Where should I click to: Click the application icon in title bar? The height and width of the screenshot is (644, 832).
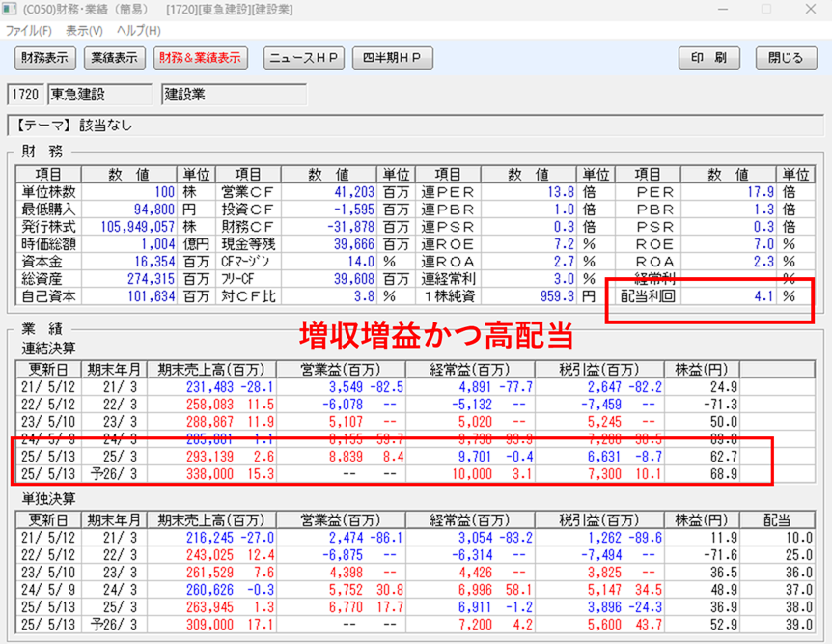click(x=9, y=9)
